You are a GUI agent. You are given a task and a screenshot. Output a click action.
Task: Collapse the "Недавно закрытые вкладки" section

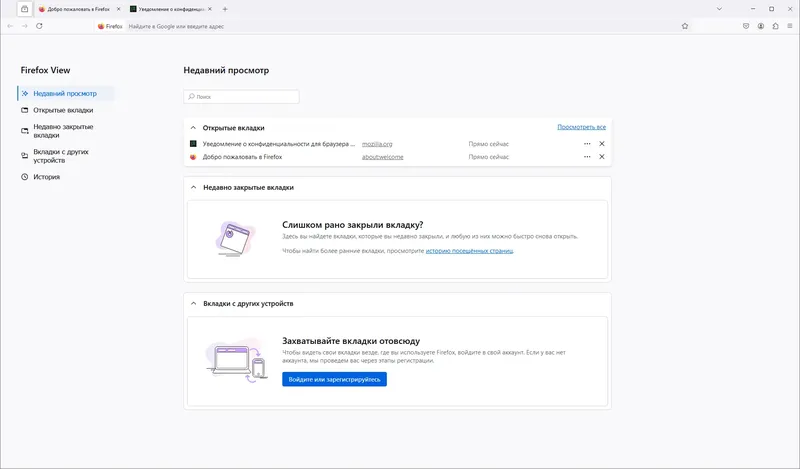pos(193,187)
